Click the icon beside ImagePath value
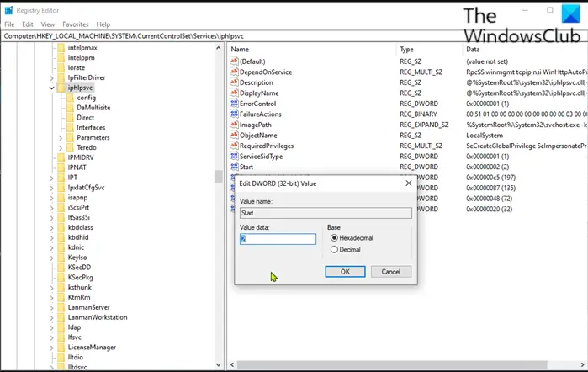The width and height of the screenshot is (588, 372). 233,125
